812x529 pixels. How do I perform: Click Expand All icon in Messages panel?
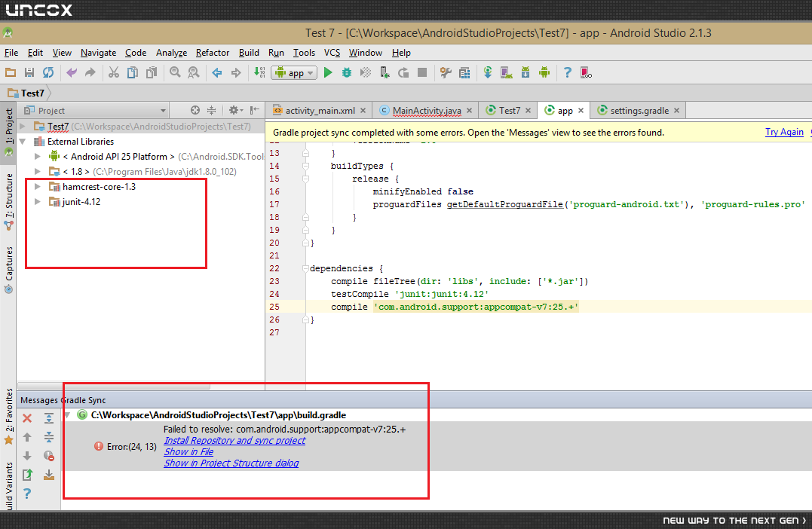tap(49, 418)
